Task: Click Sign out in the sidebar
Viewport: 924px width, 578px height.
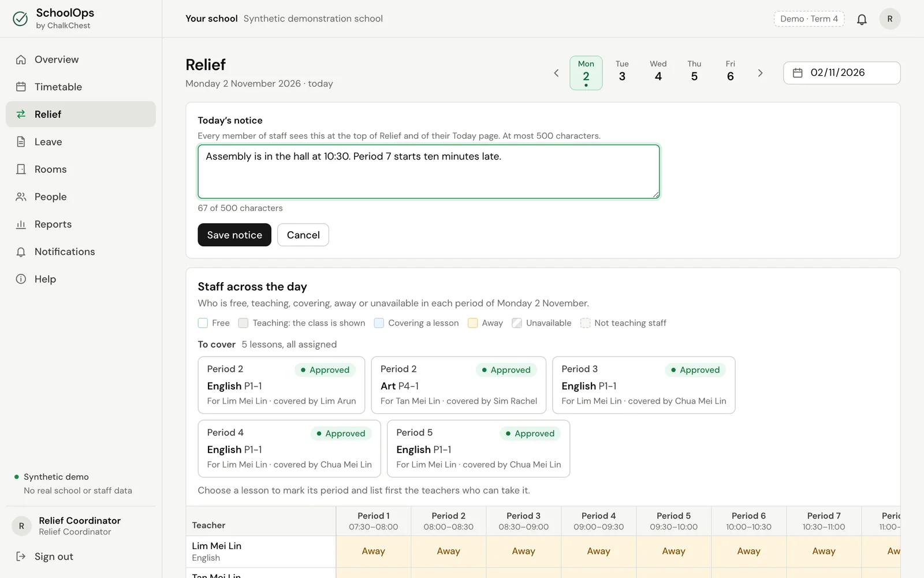Action: point(81,556)
